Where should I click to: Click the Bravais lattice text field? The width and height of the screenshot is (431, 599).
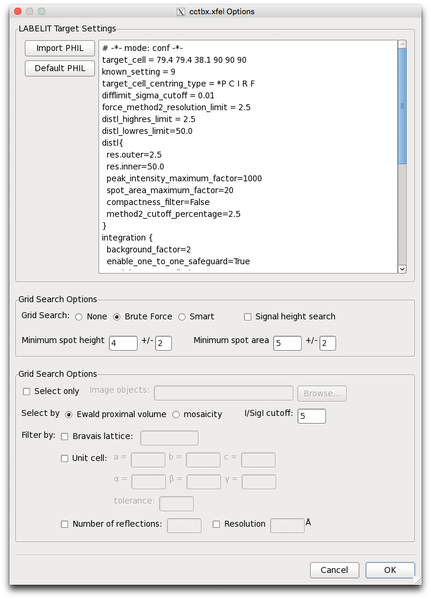click(169, 438)
